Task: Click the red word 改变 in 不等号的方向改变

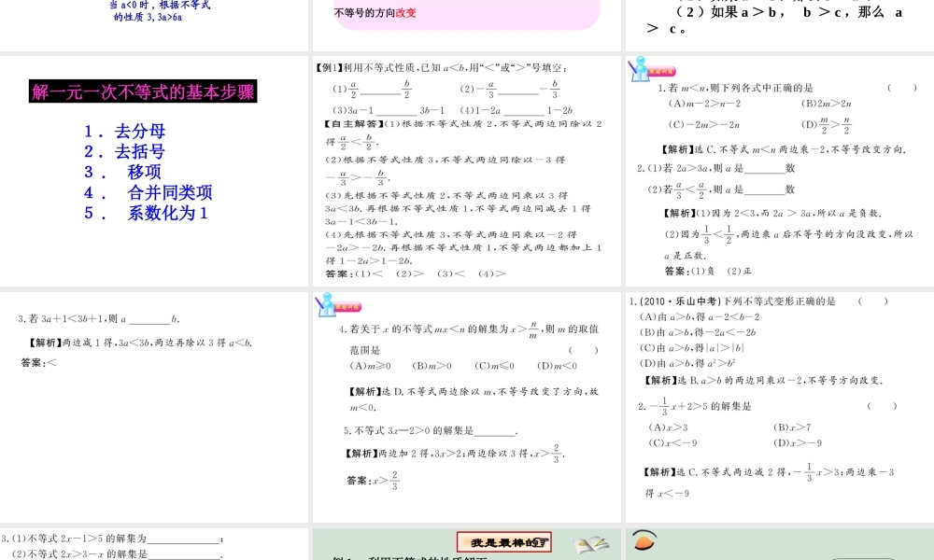Action: point(405,12)
